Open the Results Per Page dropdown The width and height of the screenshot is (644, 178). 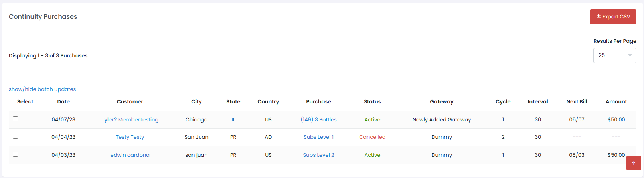[x=614, y=55]
